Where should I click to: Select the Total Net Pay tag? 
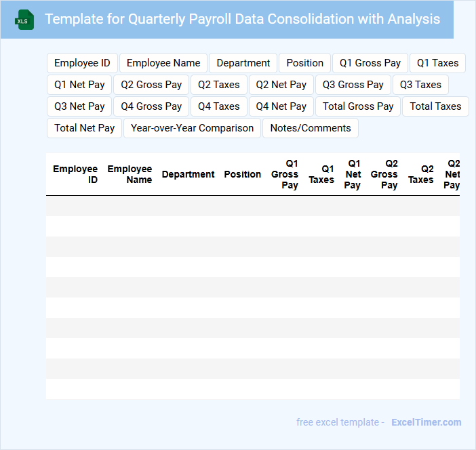(84, 128)
